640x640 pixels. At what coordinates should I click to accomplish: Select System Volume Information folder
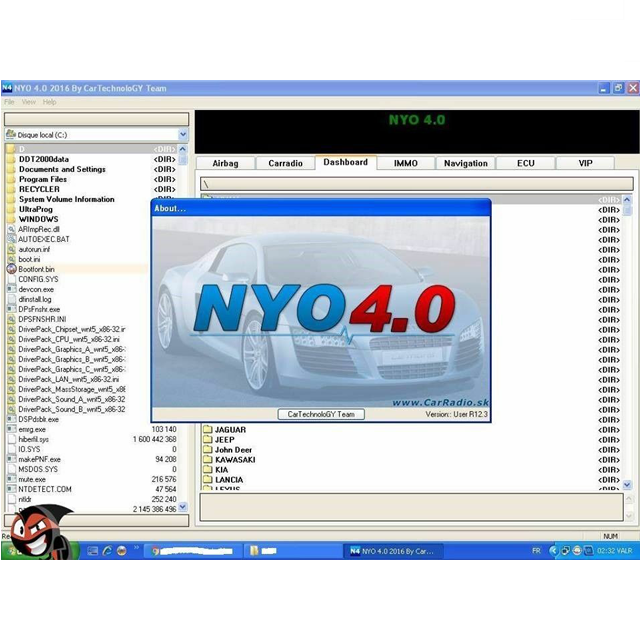click(x=67, y=199)
